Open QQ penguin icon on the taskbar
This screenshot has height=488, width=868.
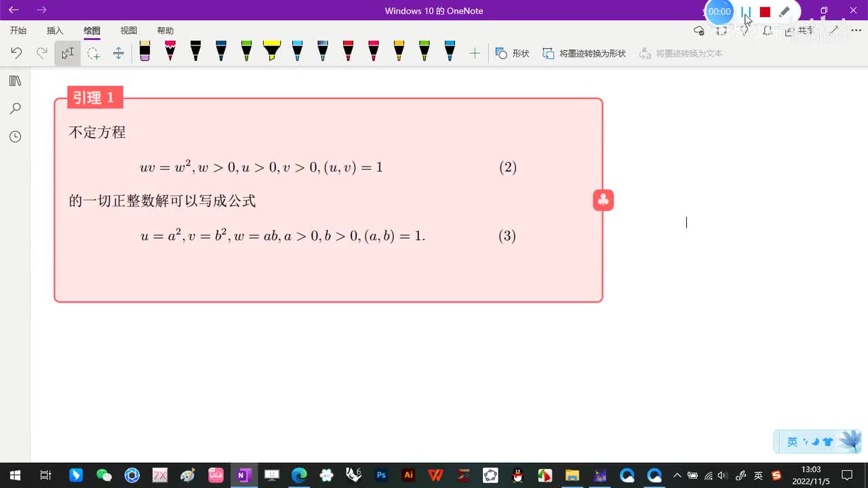coord(517,475)
